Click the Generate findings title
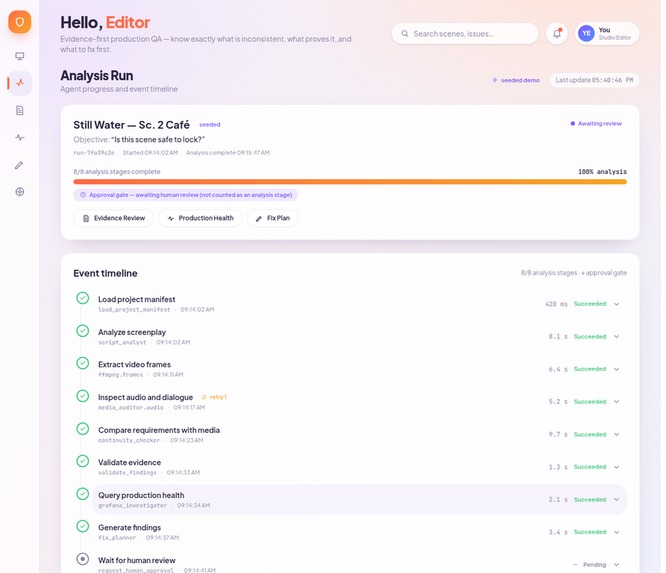The image size is (666, 573). (130, 528)
